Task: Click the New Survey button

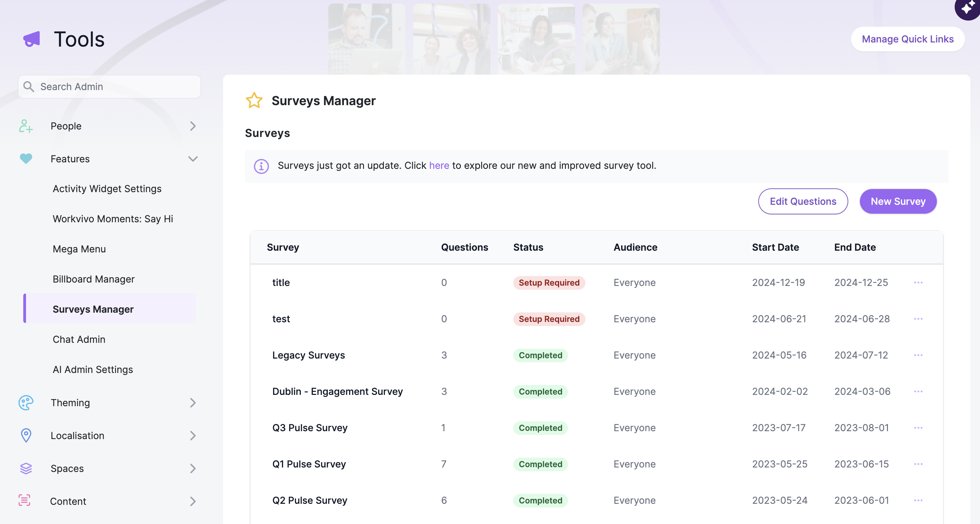Action: tap(898, 201)
